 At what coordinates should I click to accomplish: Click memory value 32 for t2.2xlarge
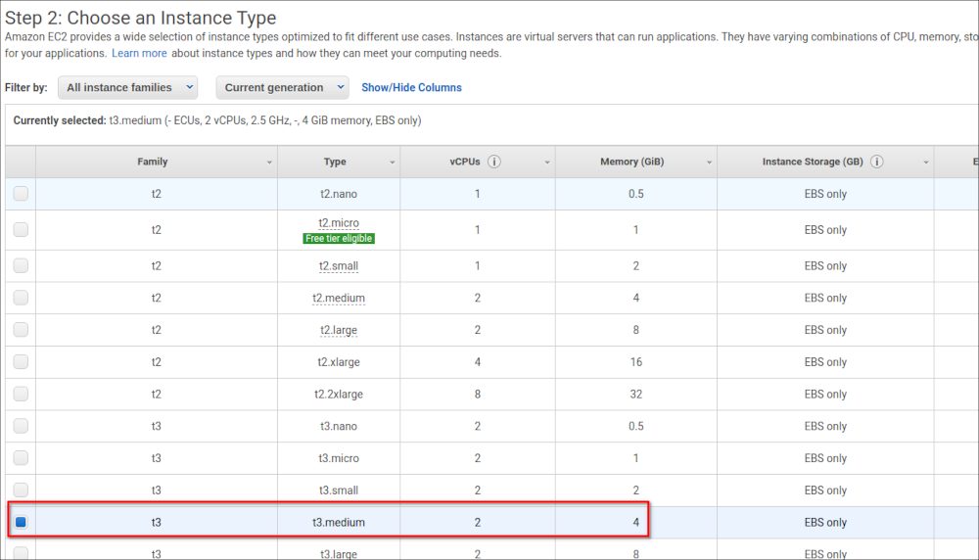tap(635, 394)
